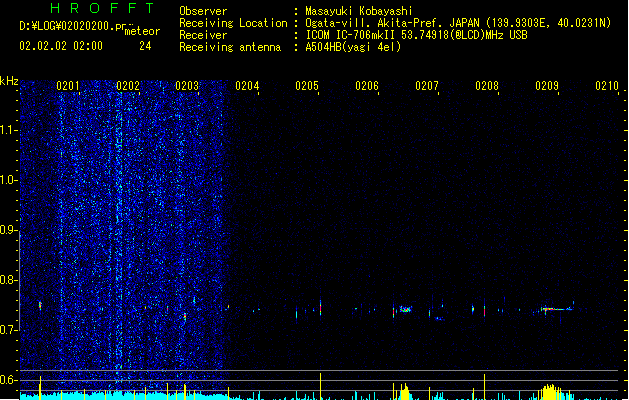Select the observer name Masayuki Kobayashi
The image size is (629, 400).
pyautogui.click(x=359, y=11)
